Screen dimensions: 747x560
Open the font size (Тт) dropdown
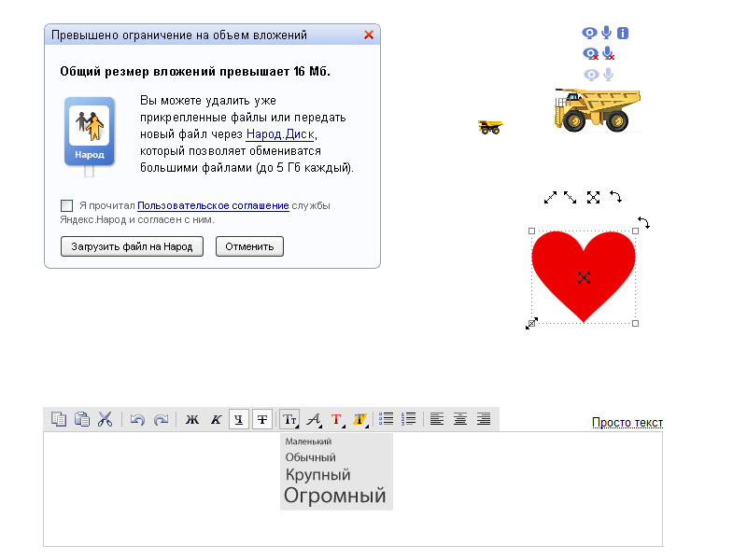pyautogui.click(x=289, y=419)
